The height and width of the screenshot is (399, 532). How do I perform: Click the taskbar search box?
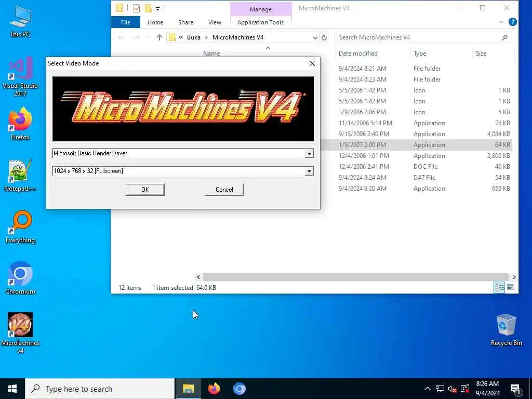coord(100,389)
